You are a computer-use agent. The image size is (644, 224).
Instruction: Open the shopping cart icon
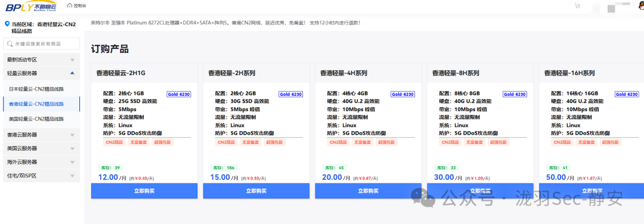click(x=577, y=6)
